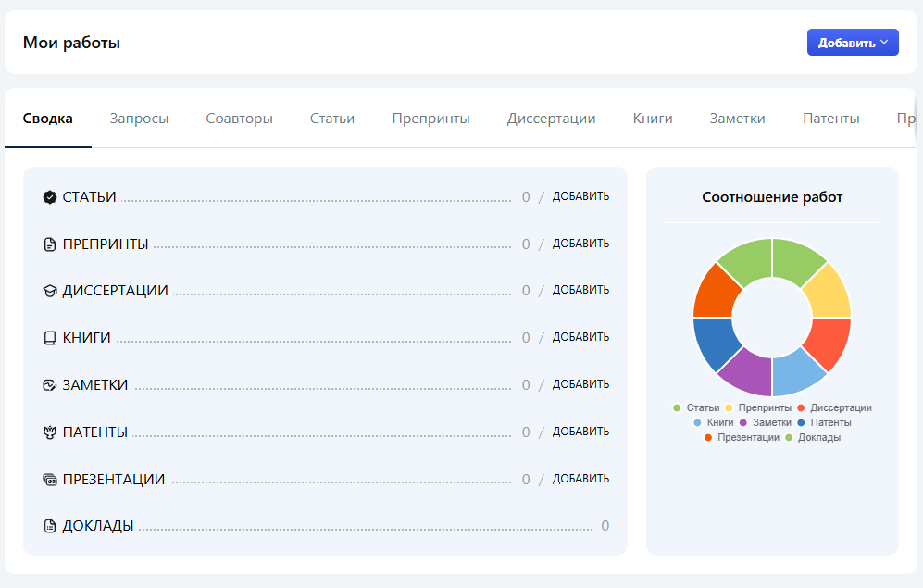Viewport: 923px width, 588px height.
Task: Click the report icon beside ДОКЛАДЫ
Action: coord(50,526)
